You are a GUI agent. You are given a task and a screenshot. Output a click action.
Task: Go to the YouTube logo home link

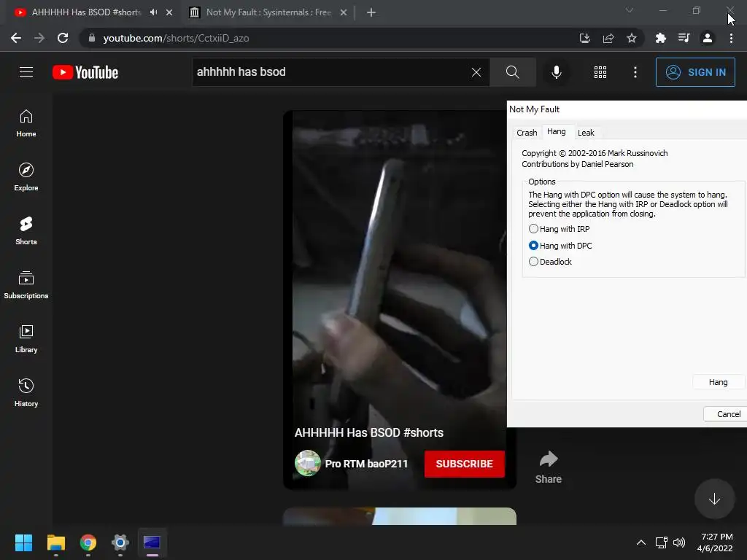(85, 72)
